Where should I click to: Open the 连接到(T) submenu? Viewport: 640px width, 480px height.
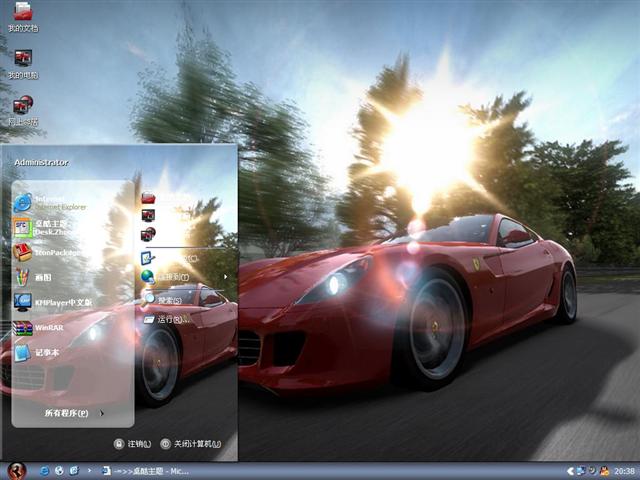[184, 277]
